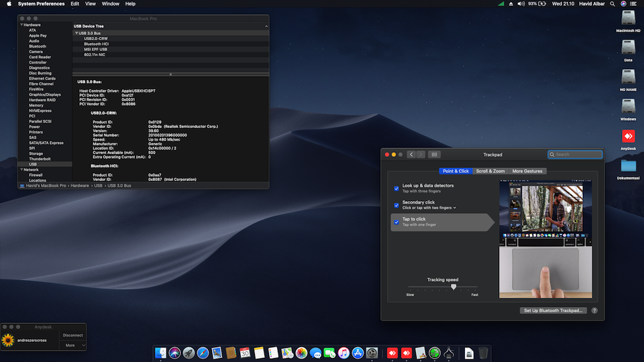This screenshot has width=644, height=362.
Task: Open Secondary click options dropdown
Action: (429, 208)
